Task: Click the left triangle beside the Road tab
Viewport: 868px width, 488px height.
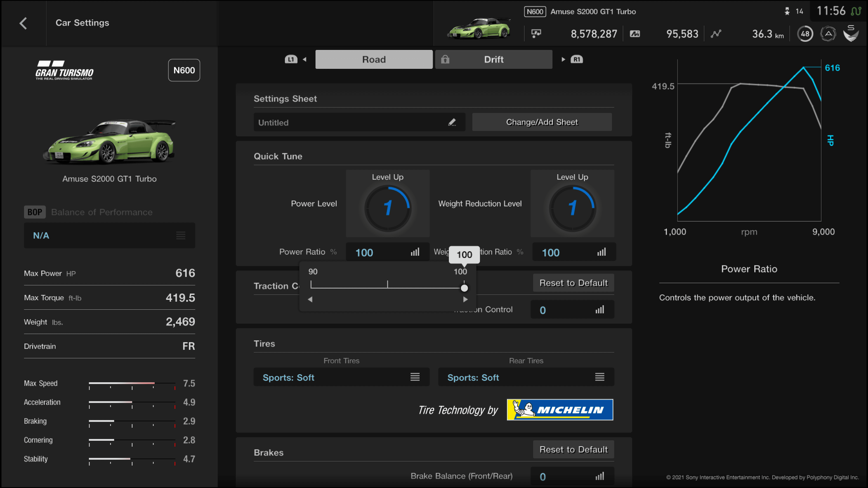Action: coord(305,59)
